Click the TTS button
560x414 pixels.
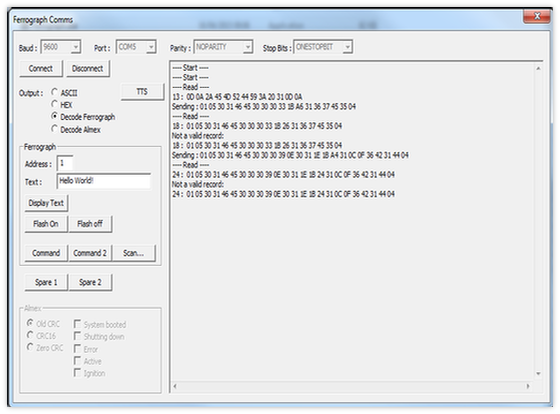point(142,92)
